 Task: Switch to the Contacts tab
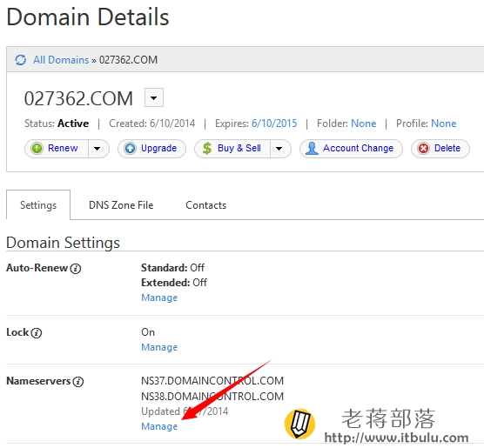tap(206, 205)
